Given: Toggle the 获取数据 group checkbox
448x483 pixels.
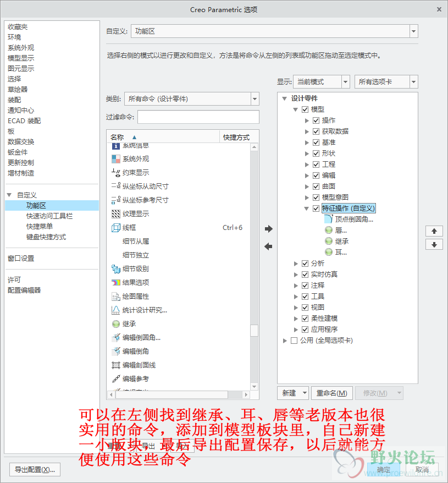Looking at the screenshot, I should [316, 131].
